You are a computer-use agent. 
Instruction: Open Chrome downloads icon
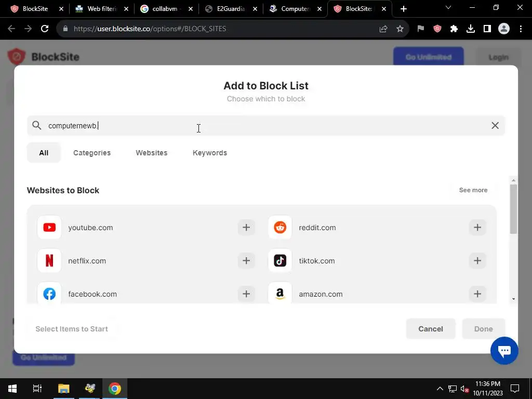471,29
